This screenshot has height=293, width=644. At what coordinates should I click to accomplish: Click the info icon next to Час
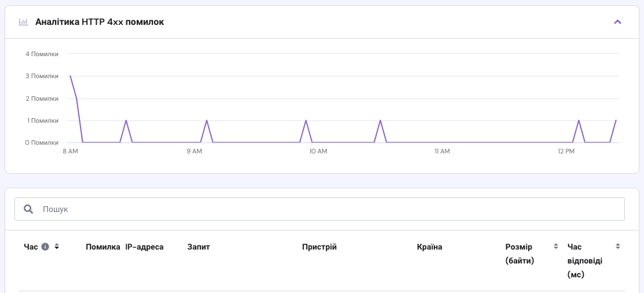[45, 247]
